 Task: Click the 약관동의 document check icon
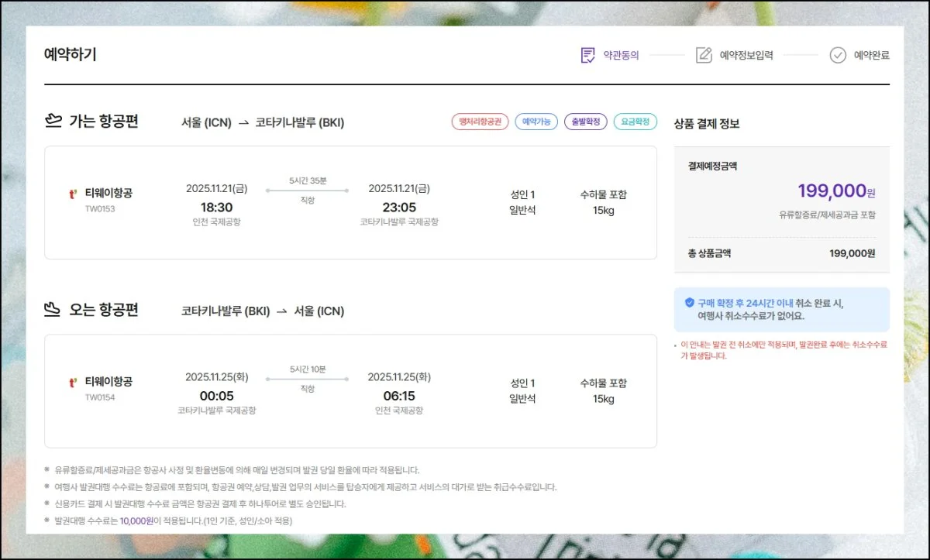[x=588, y=55]
